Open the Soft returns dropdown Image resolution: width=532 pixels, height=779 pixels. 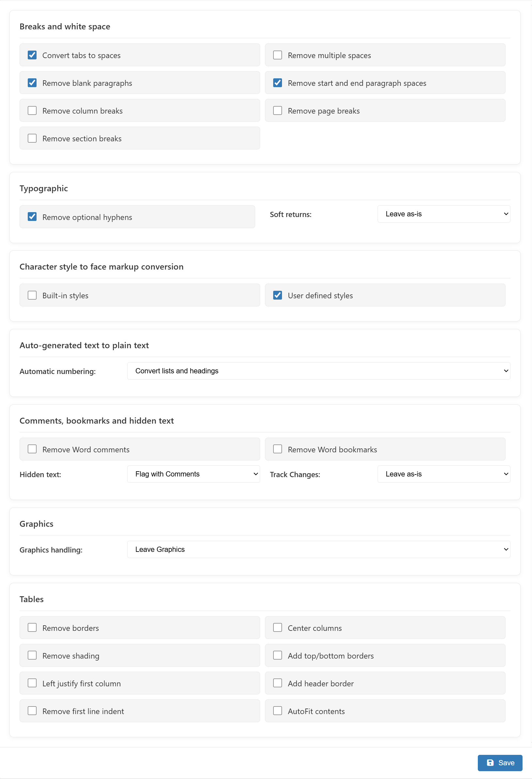(x=444, y=214)
